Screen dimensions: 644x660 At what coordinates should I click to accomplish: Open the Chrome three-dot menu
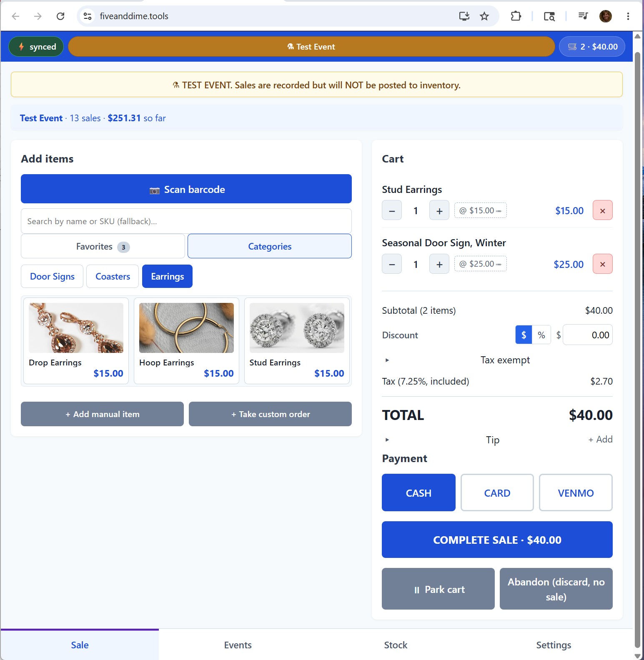click(628, 16)
